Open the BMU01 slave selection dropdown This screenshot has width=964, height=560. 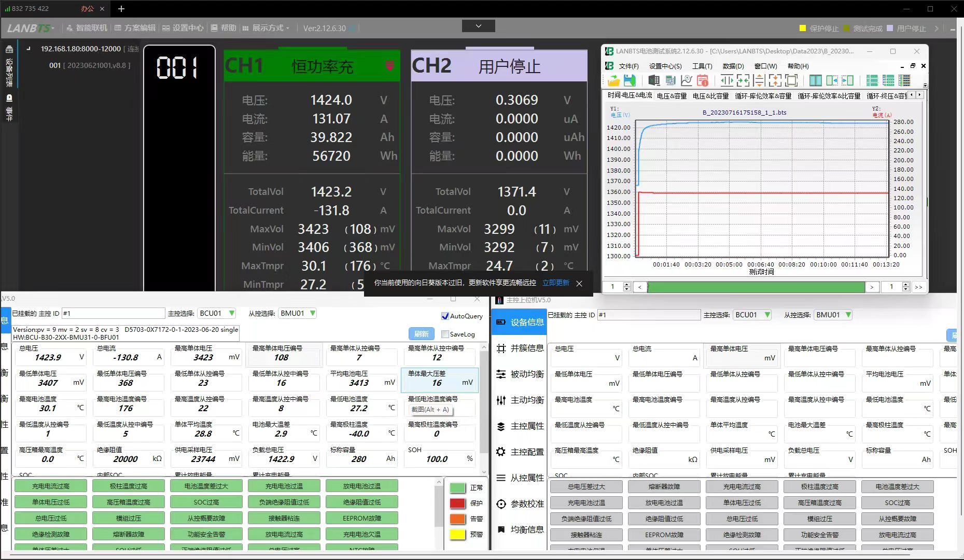[313, 313]
